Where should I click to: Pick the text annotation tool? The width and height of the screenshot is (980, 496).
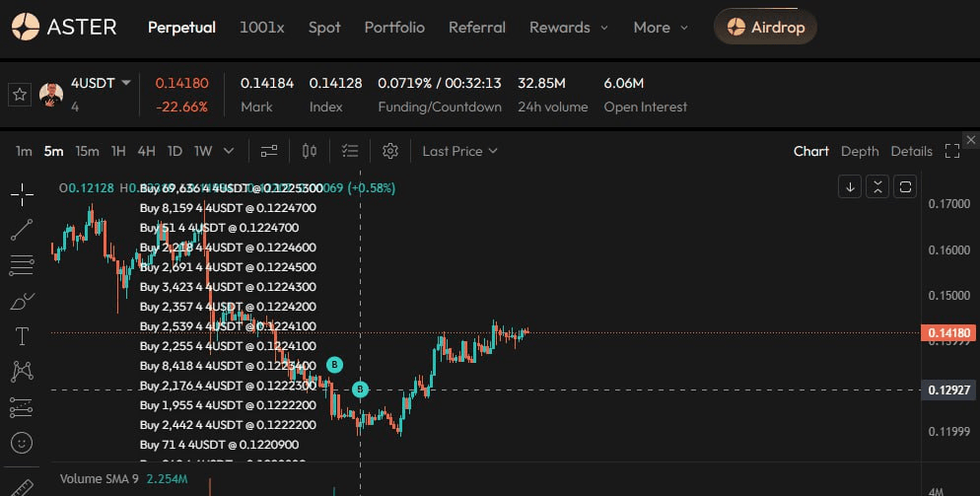click(x=21, y=336)
